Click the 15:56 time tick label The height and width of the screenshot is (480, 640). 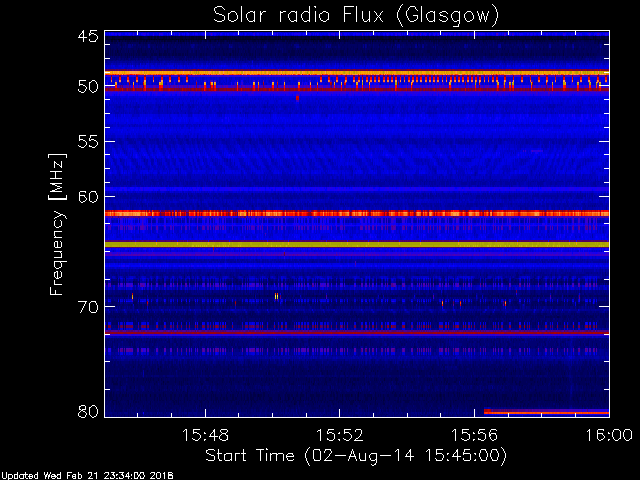coord(474,436)
